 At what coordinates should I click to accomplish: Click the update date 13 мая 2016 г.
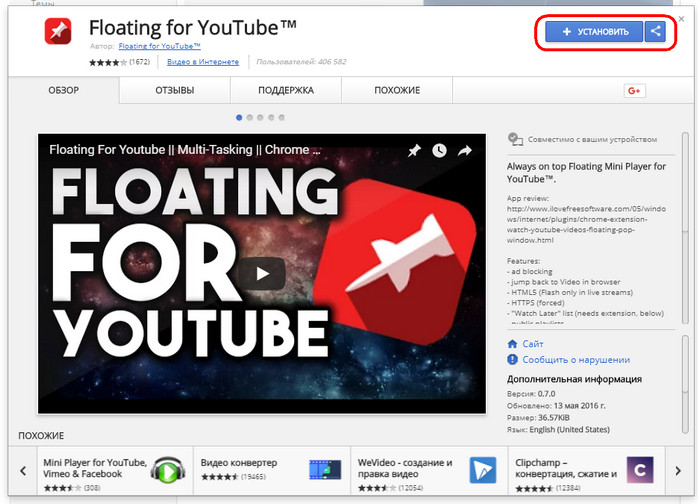(x=579, y=406)
